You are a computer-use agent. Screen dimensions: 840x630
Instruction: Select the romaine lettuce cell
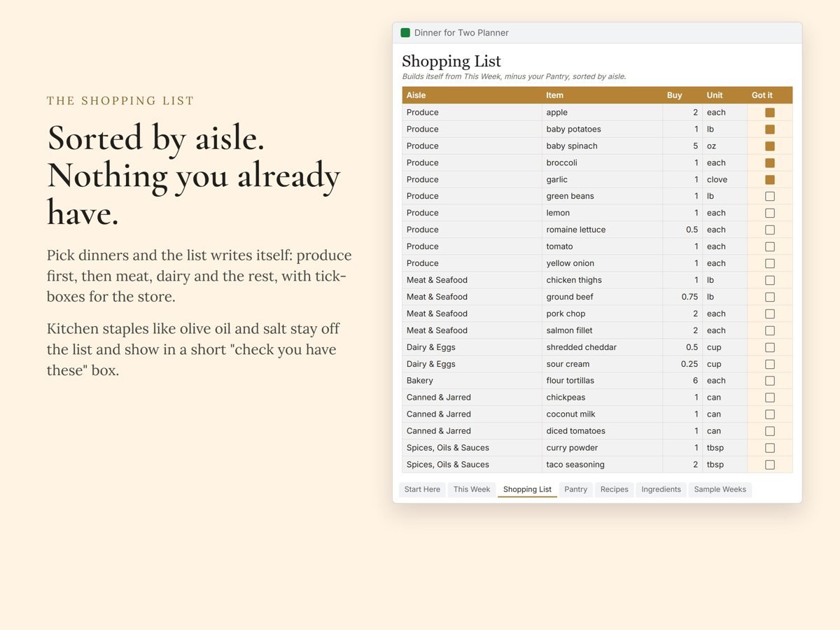602,230
